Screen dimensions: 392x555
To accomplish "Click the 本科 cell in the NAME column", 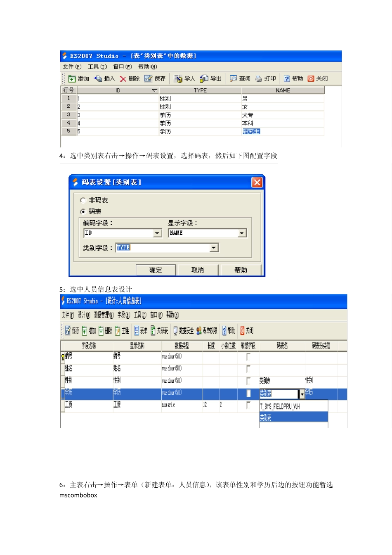I will pos(283,123).
